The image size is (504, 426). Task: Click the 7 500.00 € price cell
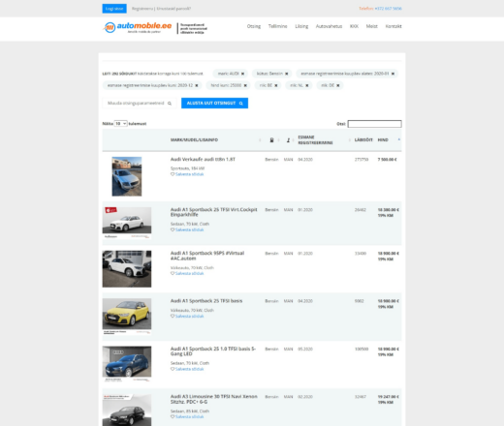pyautogui.click(x=387, y=160)
